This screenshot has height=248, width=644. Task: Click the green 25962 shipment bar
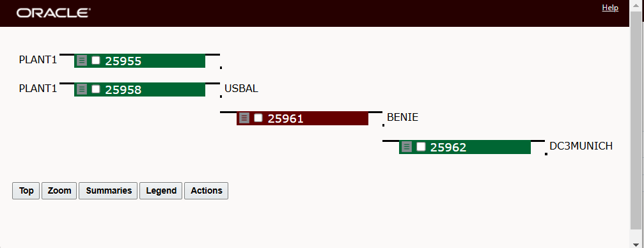[465, 147]
